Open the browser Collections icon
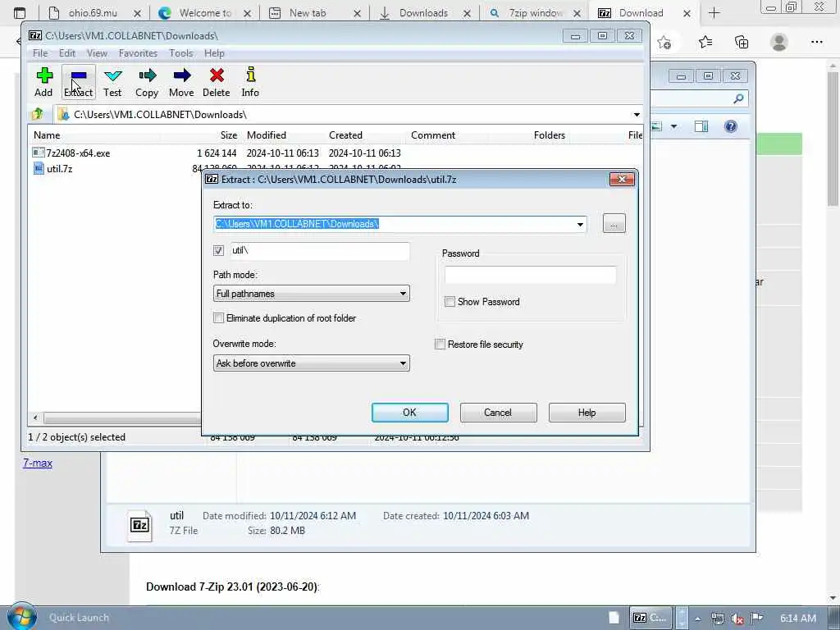Viewport: 840px width, 630px height. tap(742, 43)
